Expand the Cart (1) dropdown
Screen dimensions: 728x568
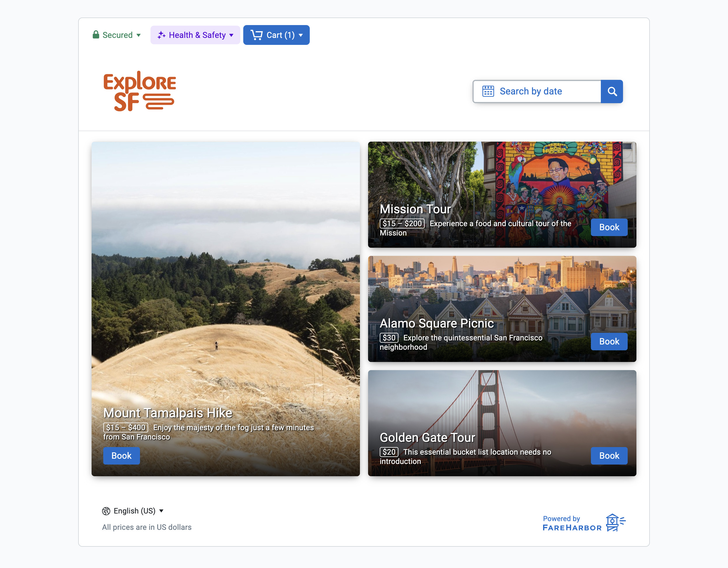[276, 35]
